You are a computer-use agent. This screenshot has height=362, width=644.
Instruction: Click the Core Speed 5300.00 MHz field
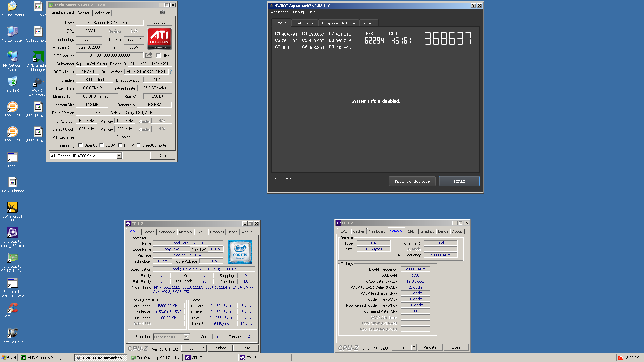pos(169,306)
